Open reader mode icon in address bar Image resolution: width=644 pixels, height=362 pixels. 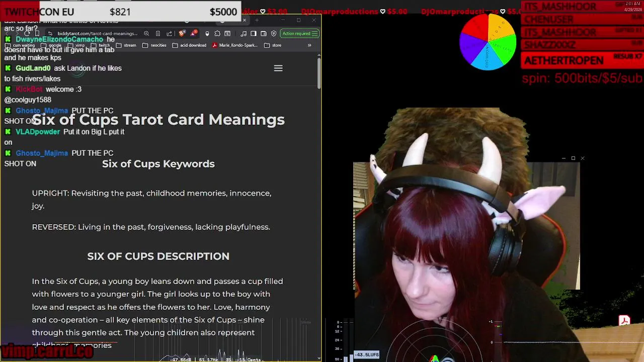(158, 34)
